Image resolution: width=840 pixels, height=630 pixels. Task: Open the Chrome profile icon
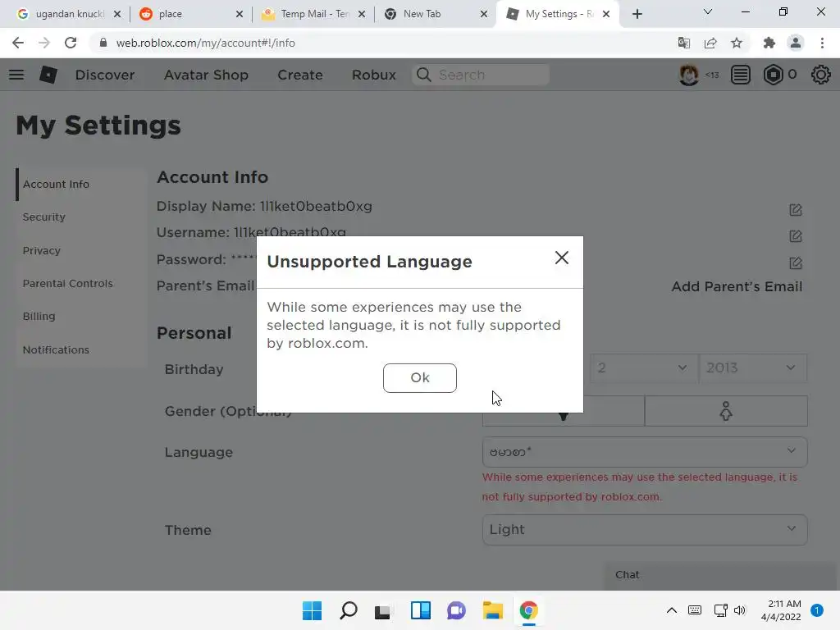(x=796, y=43)
